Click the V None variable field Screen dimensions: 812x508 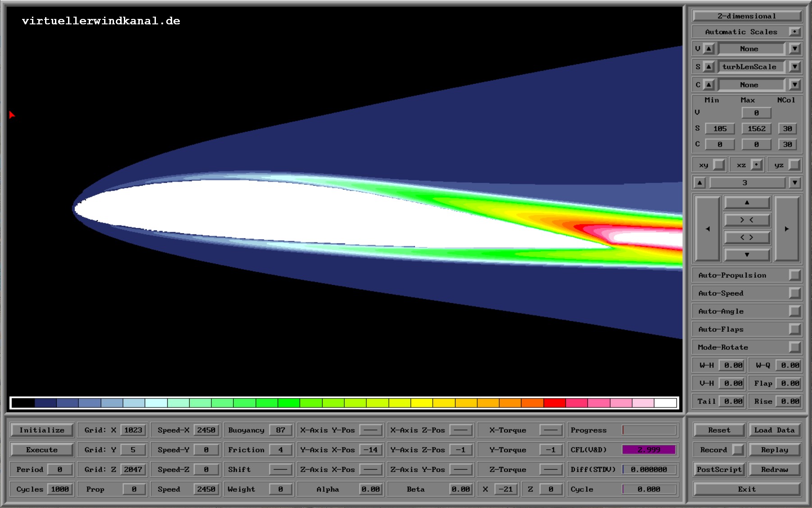(x=751, y=49)
